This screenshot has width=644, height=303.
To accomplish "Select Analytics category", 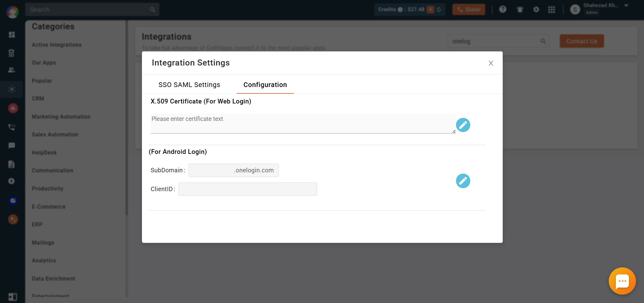I will pos(44,260).
